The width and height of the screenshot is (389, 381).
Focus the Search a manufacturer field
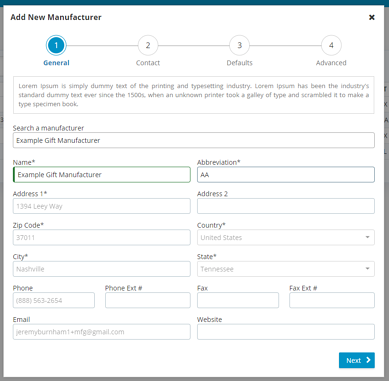[194, 140]
